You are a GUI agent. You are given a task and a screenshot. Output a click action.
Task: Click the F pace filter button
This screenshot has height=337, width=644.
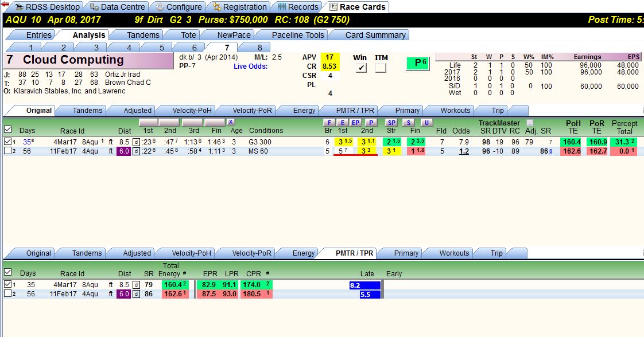click(329, 123)
